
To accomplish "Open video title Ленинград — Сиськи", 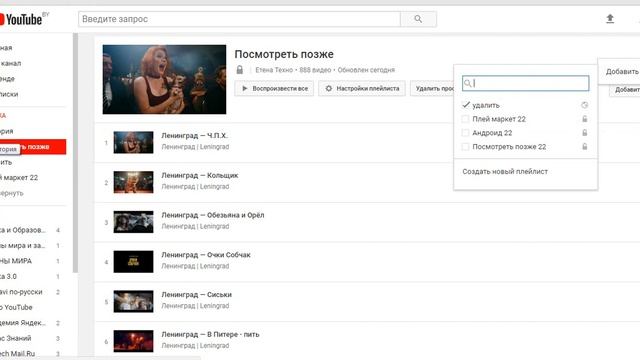I will 196,294.
